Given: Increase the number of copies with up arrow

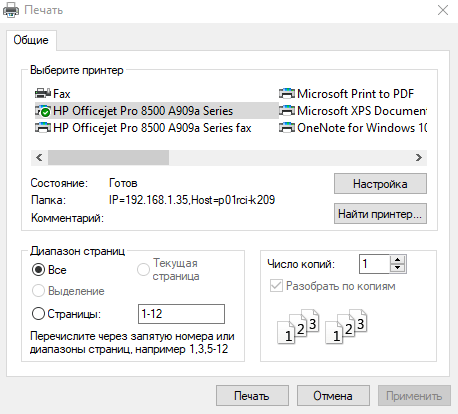Looking at the screenshot, I should click(x=397, y=260).
